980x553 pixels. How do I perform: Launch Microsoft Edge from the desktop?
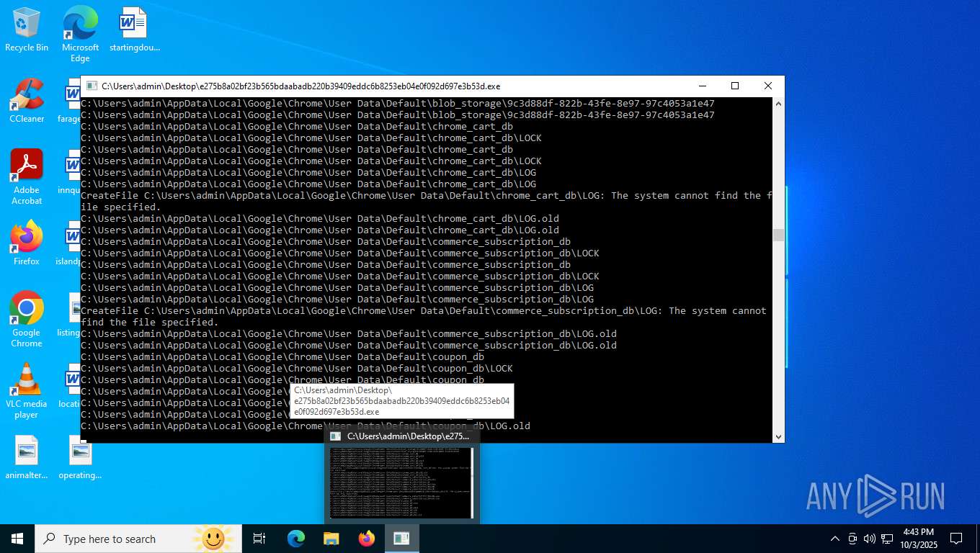click(80, 34)
